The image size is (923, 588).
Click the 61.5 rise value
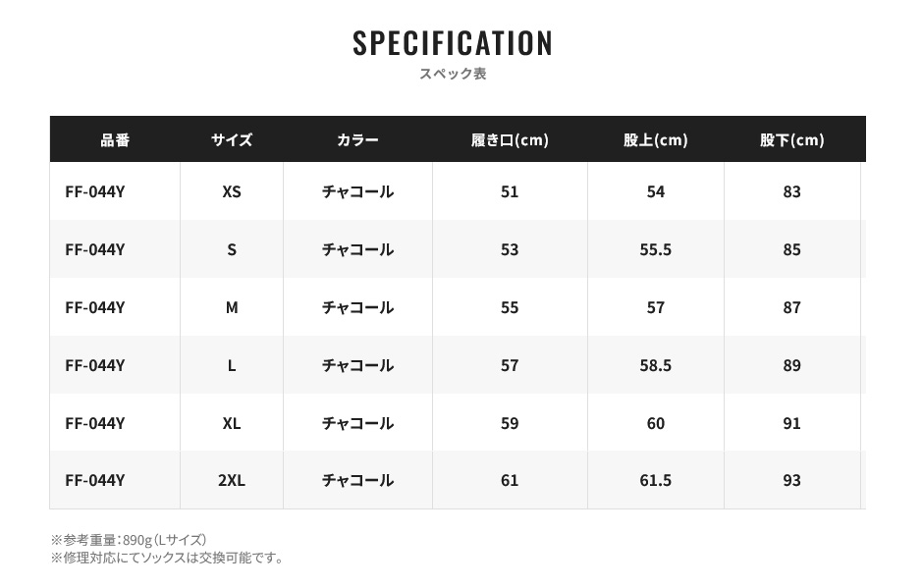pos(655,480)
